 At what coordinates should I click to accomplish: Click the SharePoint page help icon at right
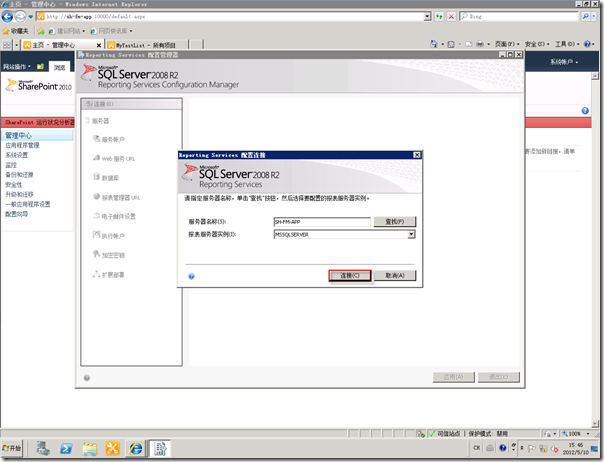tap(585, 111)
